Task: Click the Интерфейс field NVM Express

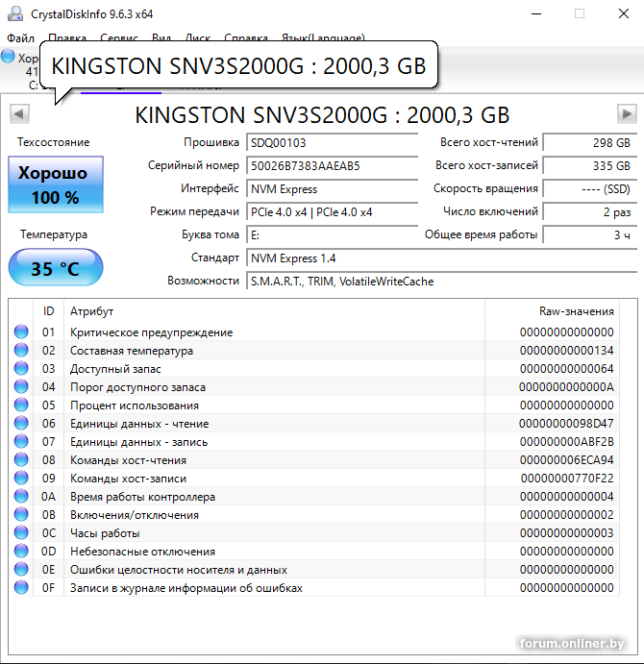Action: pos(333,189)
